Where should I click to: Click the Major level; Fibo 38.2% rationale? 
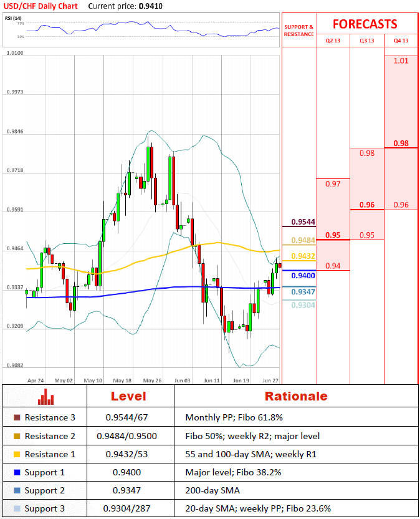(233, 472)
